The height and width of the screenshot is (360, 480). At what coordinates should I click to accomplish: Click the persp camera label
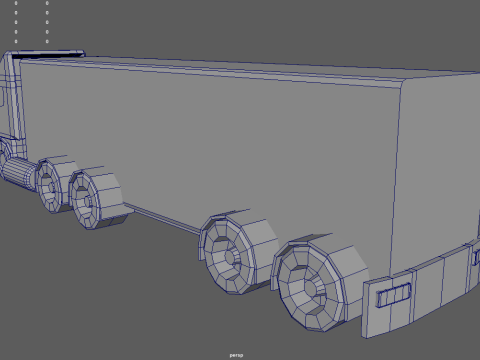[236, 355]
